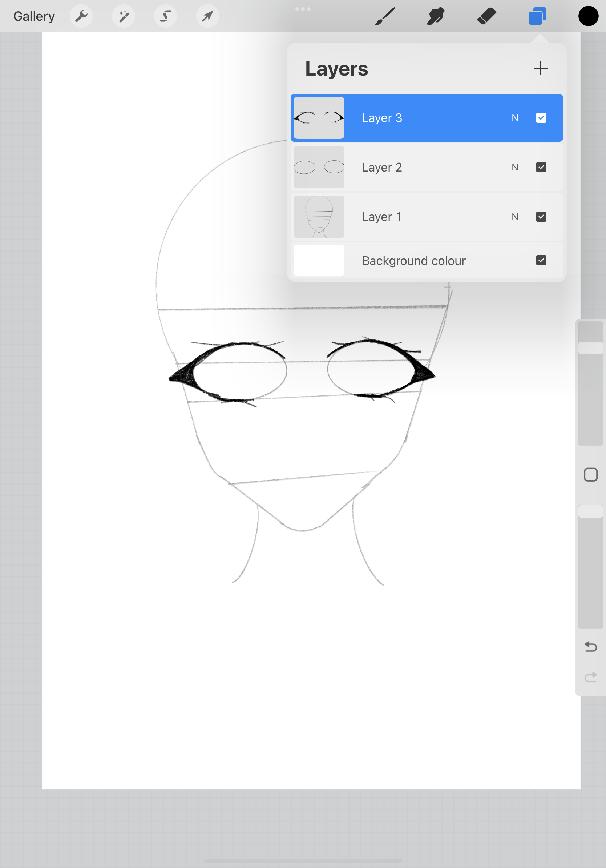Open Layer 3 blend mode via N
Viewport: 606px width, 868px height.
point(515,118)
